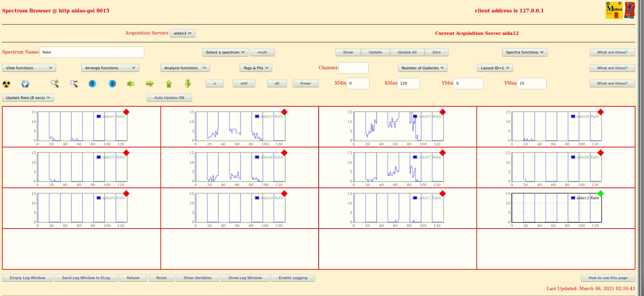Toggle the green diamond on aida12 plot

tap(601, 193)
